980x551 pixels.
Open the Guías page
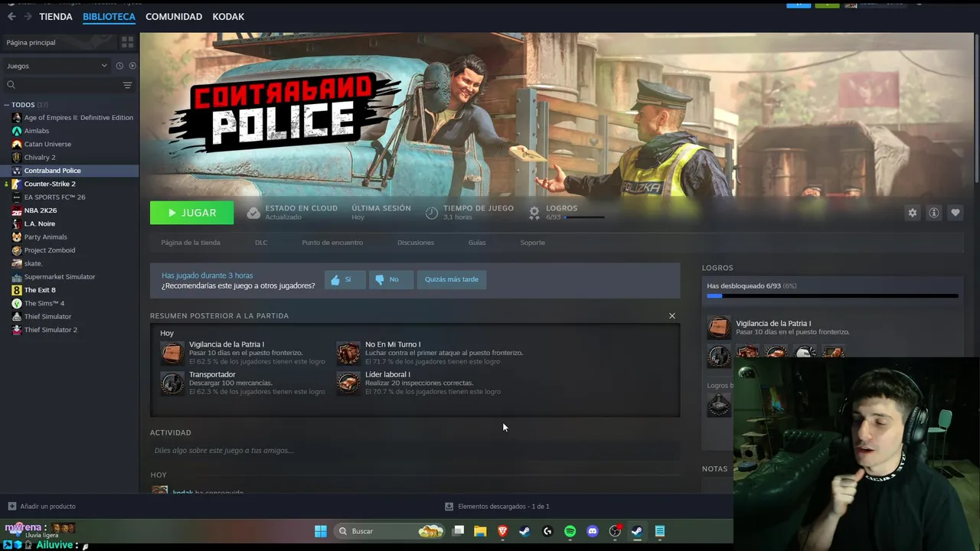[477, 243]
